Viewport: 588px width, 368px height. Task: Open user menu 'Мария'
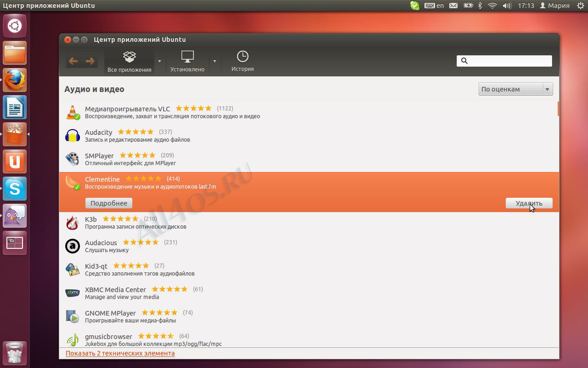coord(554,6)
